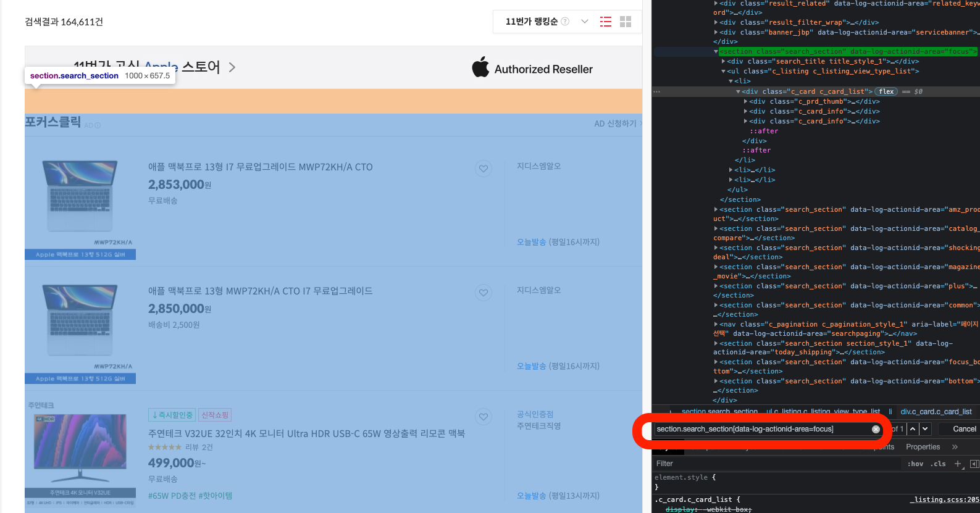Open the three-dot actions on selected node
This screenshot has height=513, width=980.
click(657, 91)
